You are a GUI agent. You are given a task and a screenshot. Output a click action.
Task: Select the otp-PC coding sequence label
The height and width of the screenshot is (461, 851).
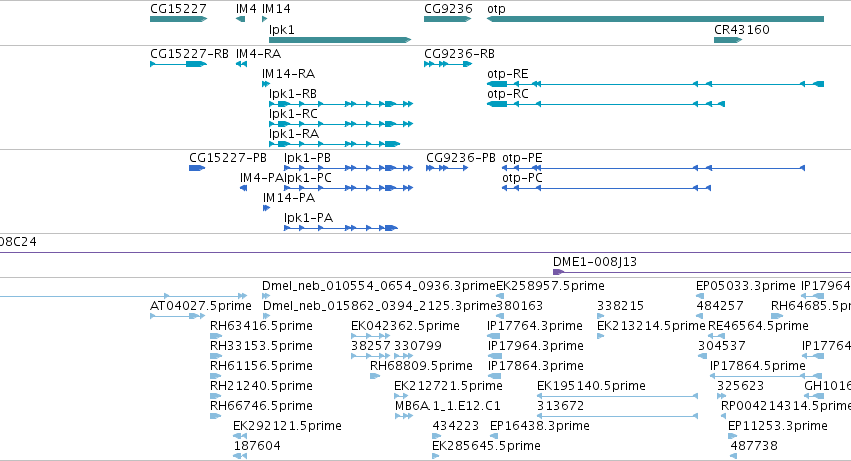click(x=522, y=178)
